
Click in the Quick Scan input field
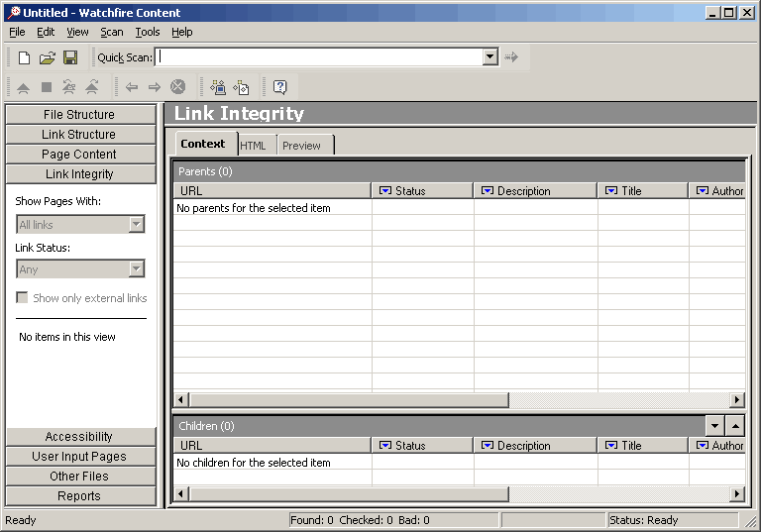coord(320,56)
